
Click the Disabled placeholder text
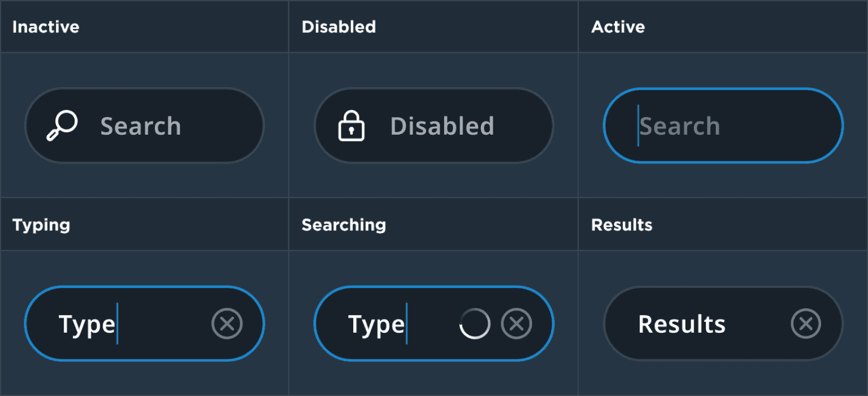click(442, 126)
